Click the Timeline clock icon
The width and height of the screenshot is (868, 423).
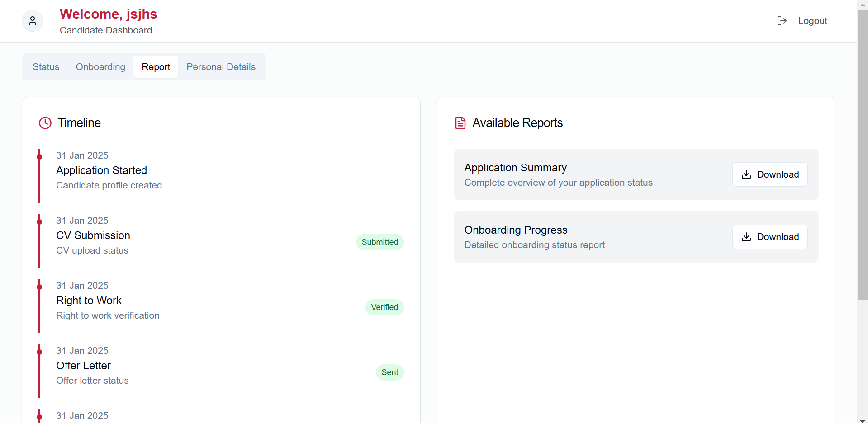point(45,123)
